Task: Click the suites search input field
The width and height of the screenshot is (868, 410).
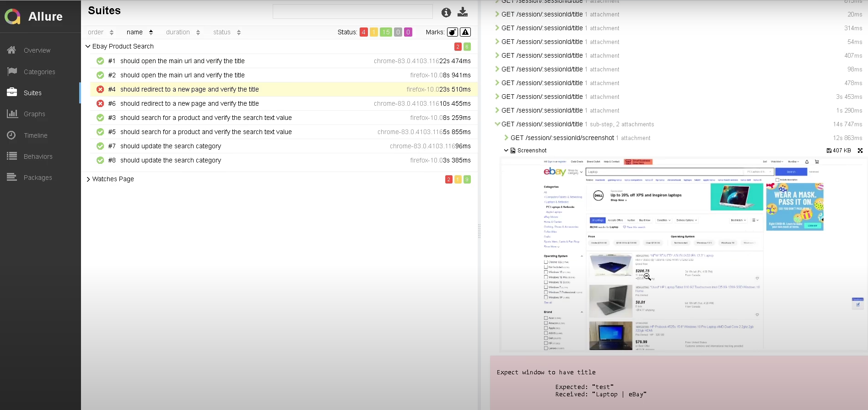Action: [x=352, y=11]
